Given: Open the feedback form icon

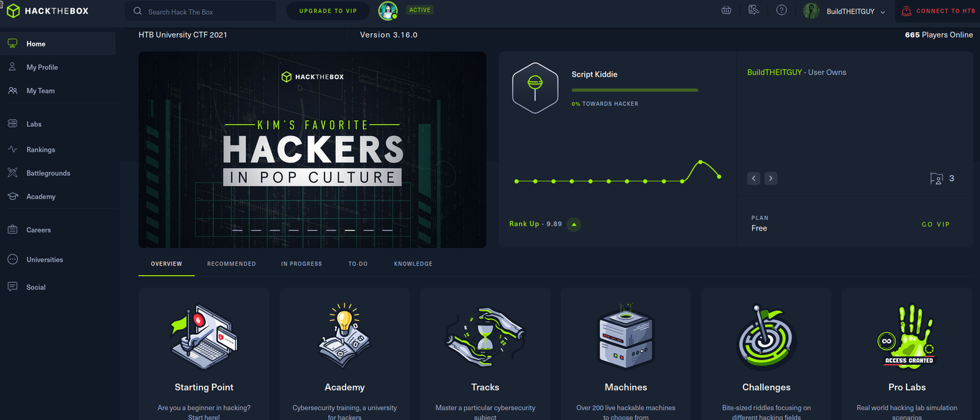Looking at the screenshot, I should (754, 10).
